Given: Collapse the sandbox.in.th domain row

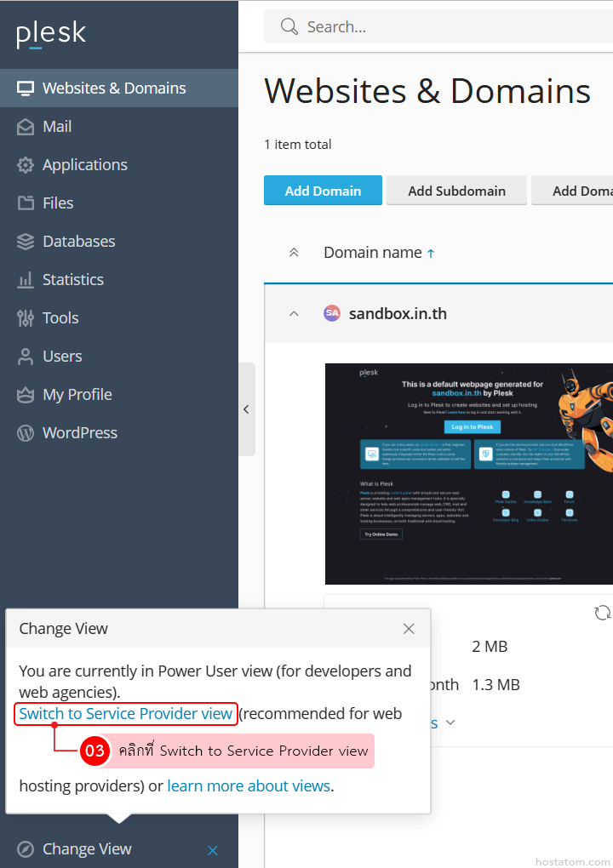Looking at the screenshot, I should (x=294, y=314).
